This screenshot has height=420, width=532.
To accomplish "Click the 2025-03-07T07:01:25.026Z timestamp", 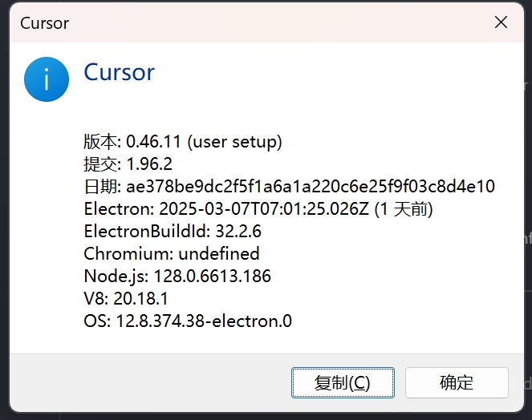I will point(264,209).
